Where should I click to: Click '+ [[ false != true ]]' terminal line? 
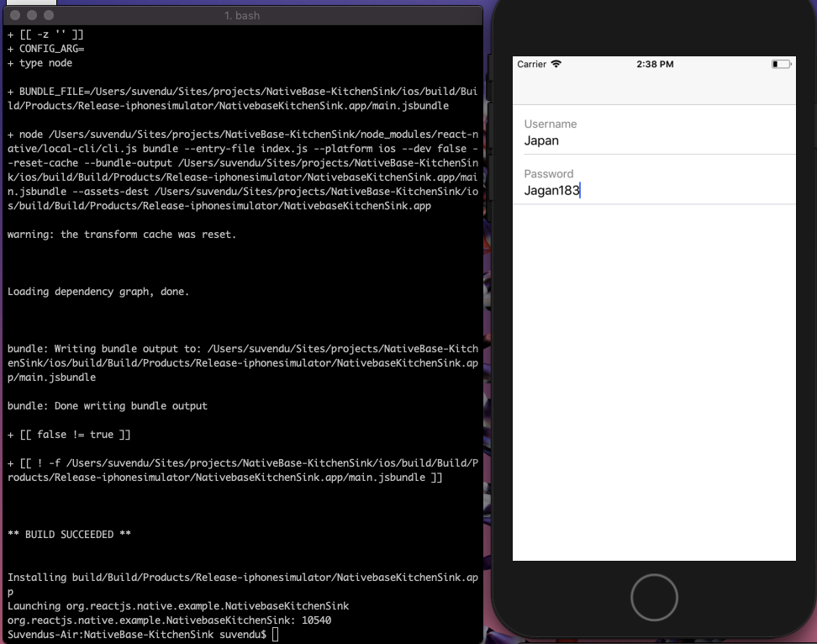coord(69,435)
